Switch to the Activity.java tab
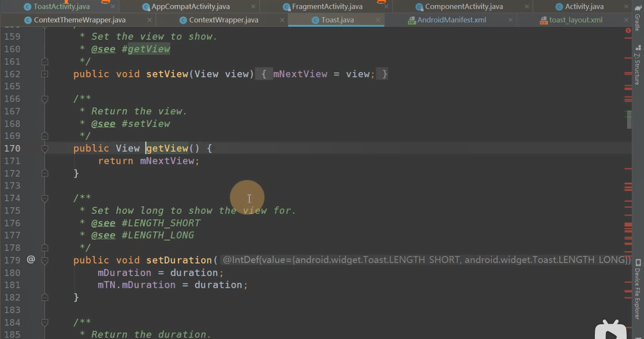This screenshot has height=339, width=644. click(579, 7)
